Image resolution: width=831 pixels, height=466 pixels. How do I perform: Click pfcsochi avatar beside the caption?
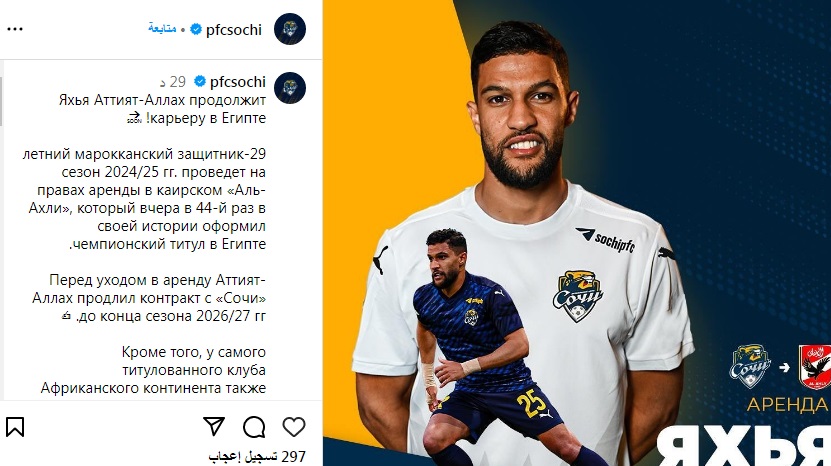coord(290,87)
